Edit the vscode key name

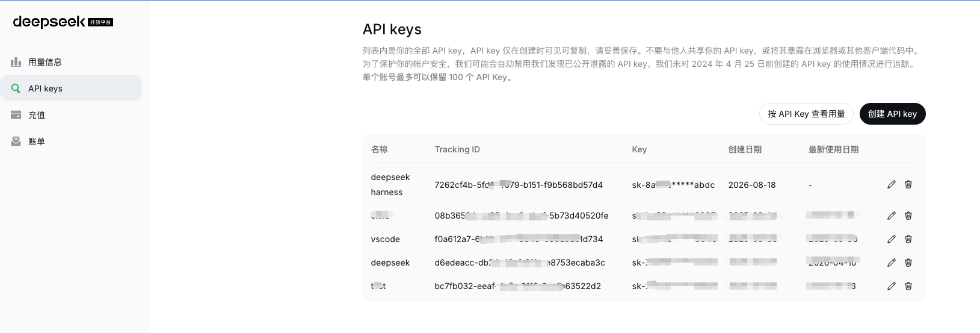tap(892, 239)
